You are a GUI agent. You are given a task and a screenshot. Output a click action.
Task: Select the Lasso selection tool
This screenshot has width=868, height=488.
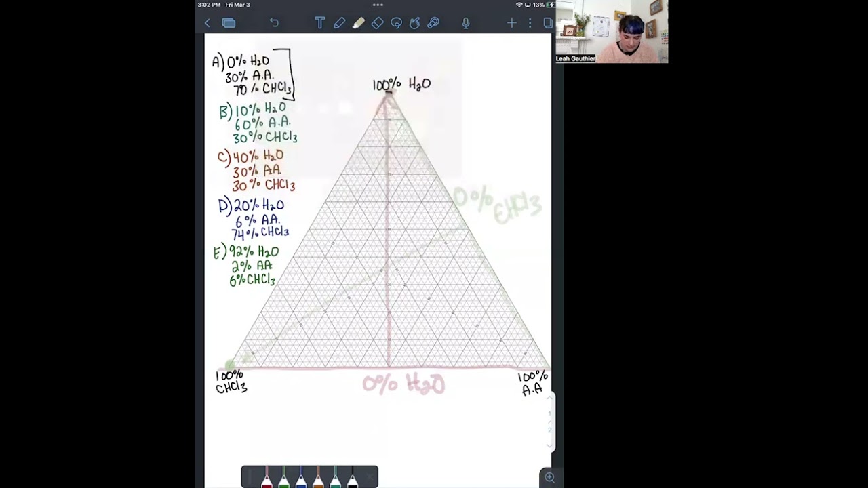[x=396, y=23]
